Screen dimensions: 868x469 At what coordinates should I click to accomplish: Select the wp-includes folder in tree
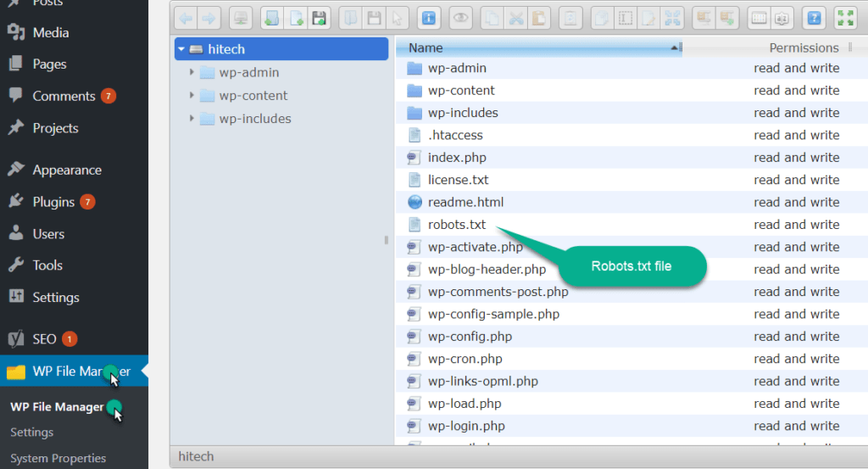[x=254, y=119]
